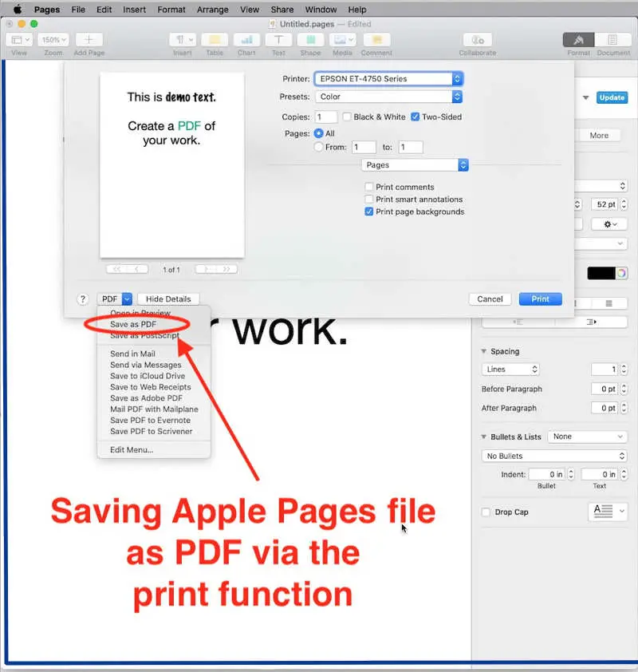Click the View toolbar icon
Image resolution: width=638 pixels, height=672 pixels.
pyautogui.click(x=19, y=40)
